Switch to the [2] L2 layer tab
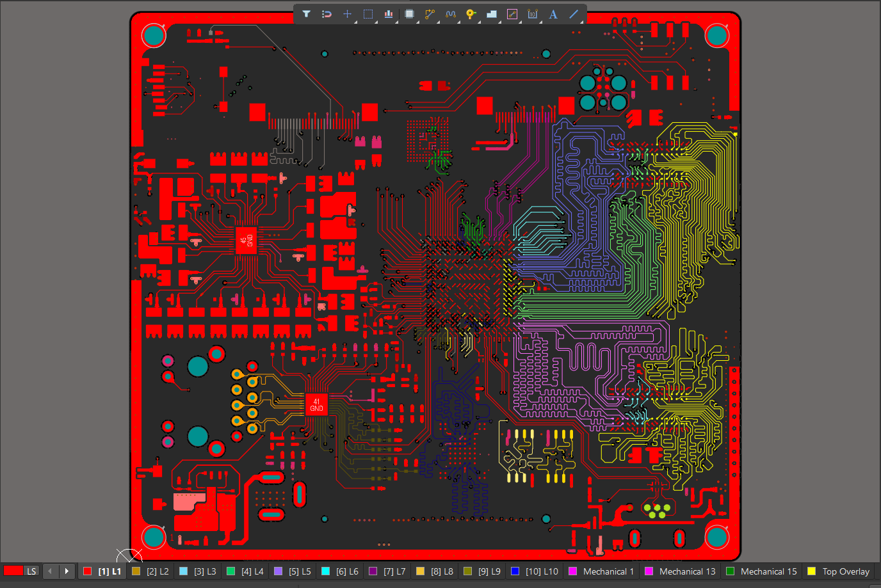The image size is (881, 588). [154, 571]
